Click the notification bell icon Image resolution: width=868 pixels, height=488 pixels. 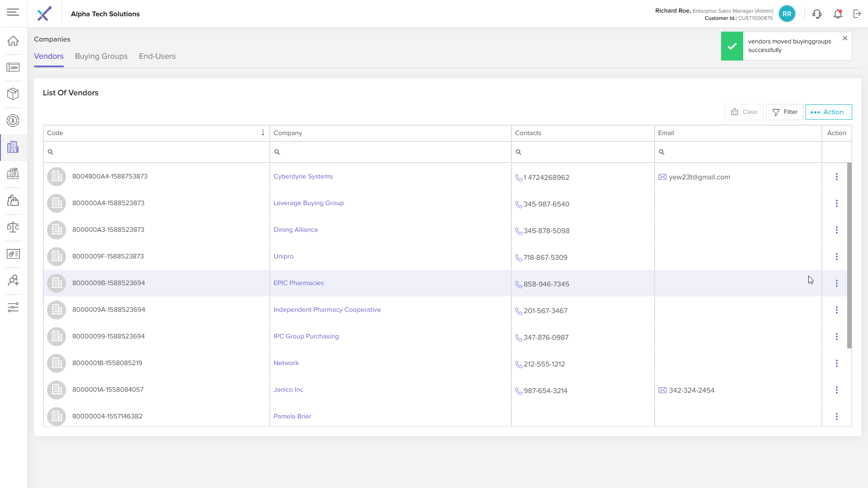(x=838, y=14)
